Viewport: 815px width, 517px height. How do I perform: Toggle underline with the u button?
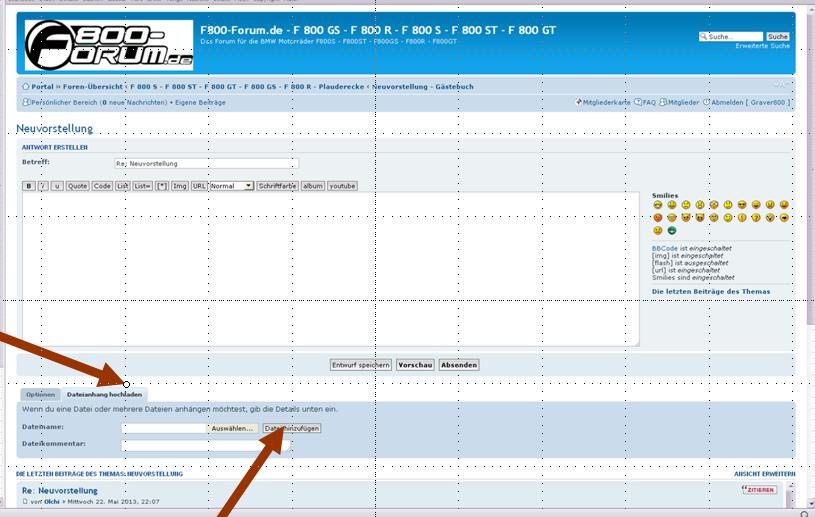tap(57, 186)
